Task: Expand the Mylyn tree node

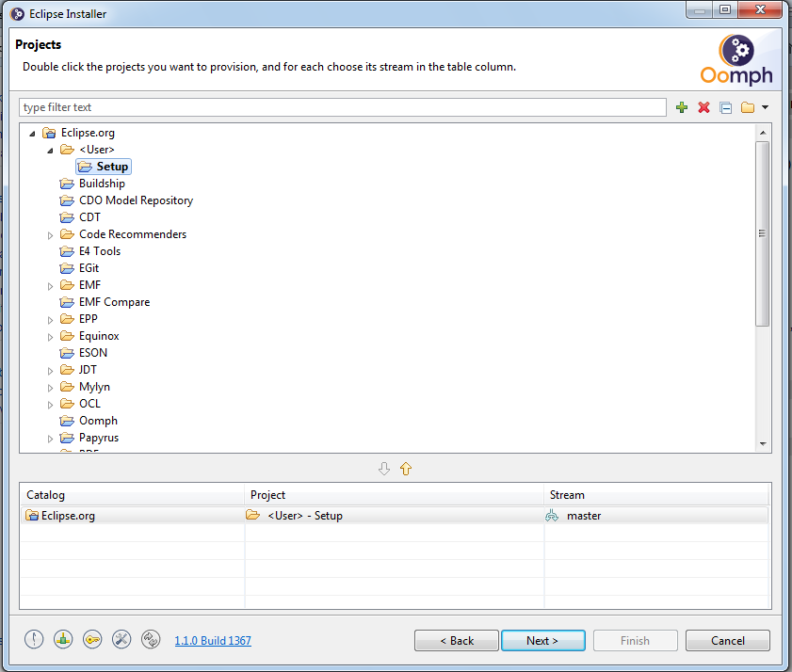Action: click(x=50, y=388)
